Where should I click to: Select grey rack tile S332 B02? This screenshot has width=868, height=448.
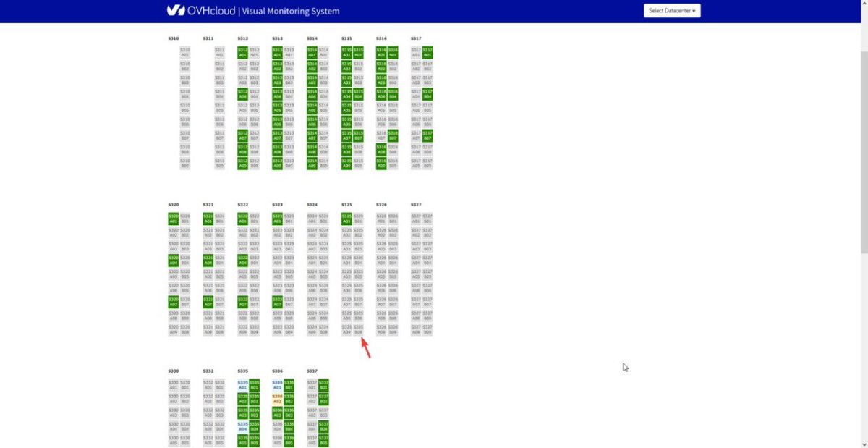click(219, 398)
